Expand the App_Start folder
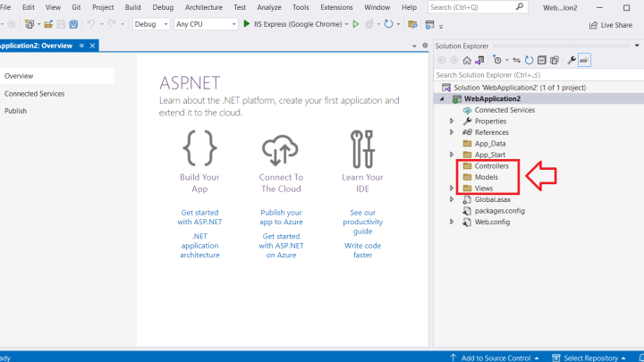The height and width of the screenshot is (362, 644). [452, 155]
